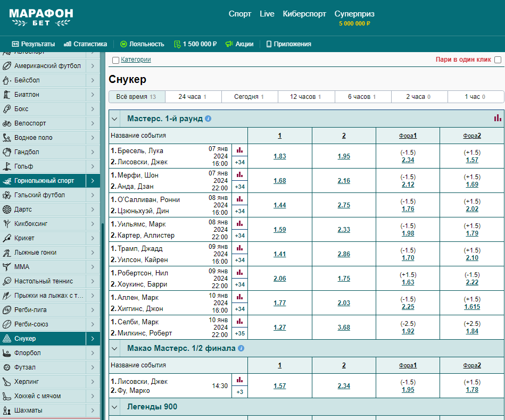
Task: Open the 1 500 000 ₽ promo item
Action: pyautogui.click(x=195, y=44)
